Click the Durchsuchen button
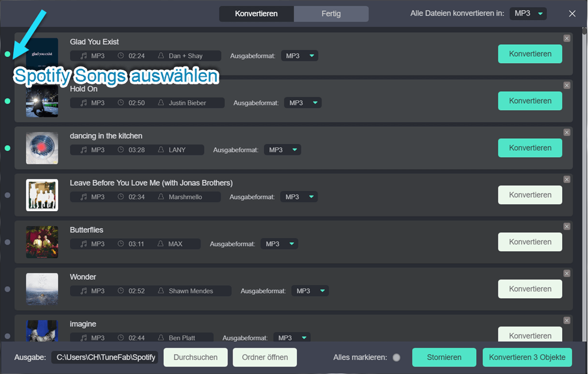 tap(195, 357)
